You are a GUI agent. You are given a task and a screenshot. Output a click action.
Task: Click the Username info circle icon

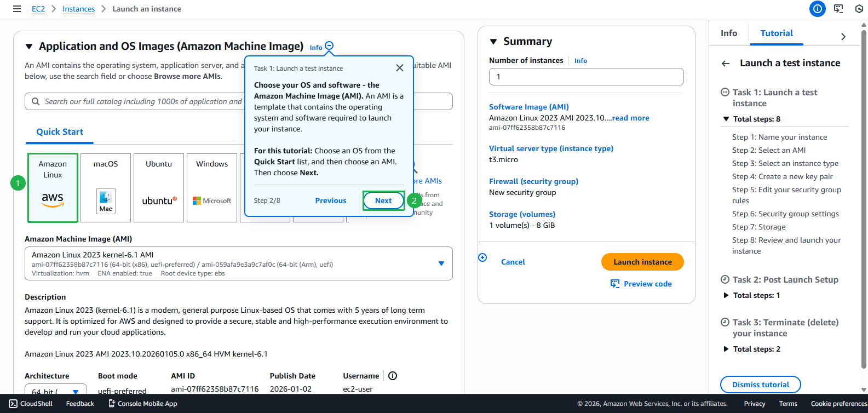click(x=393, y=376)
